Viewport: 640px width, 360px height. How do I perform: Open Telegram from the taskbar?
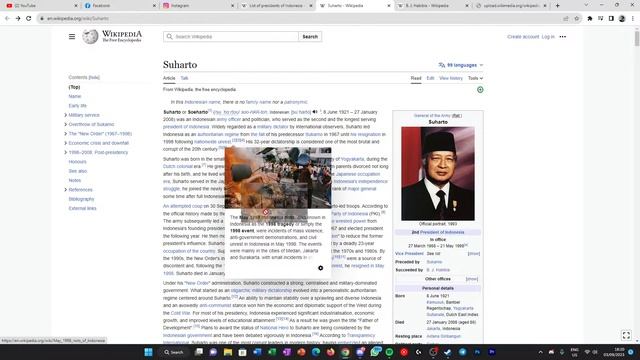[462, 352]
